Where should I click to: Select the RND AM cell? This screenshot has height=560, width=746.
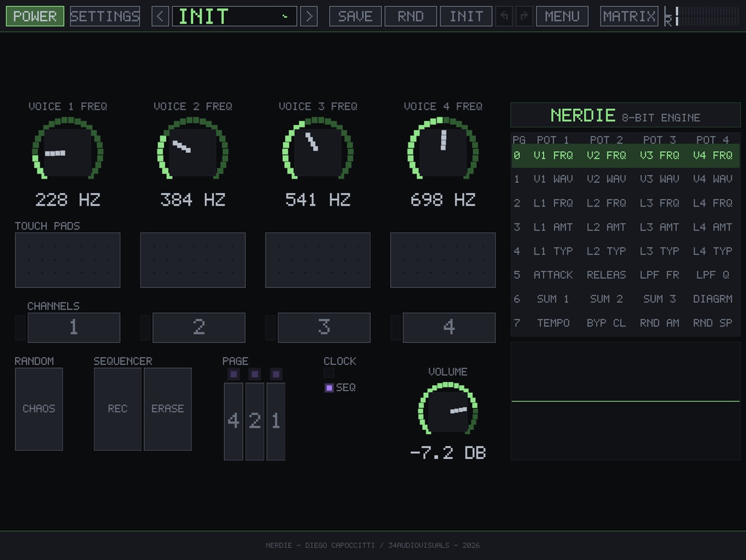(x=659, y=323)
